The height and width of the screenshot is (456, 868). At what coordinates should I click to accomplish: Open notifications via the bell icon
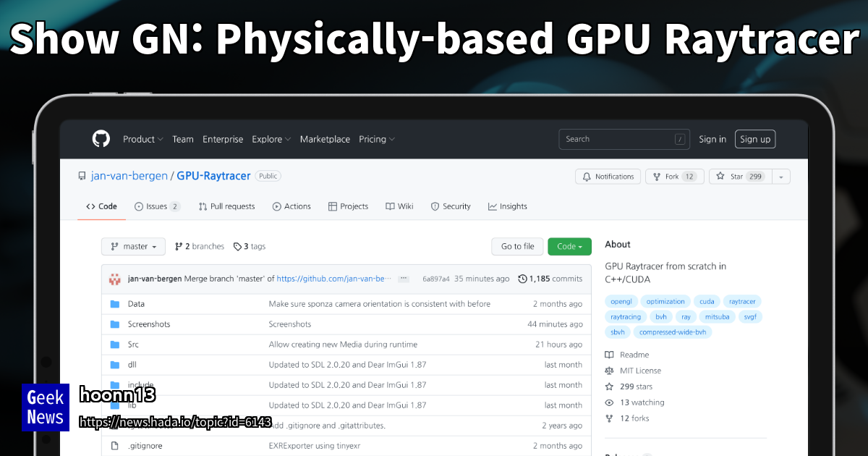tap(587, 176)
